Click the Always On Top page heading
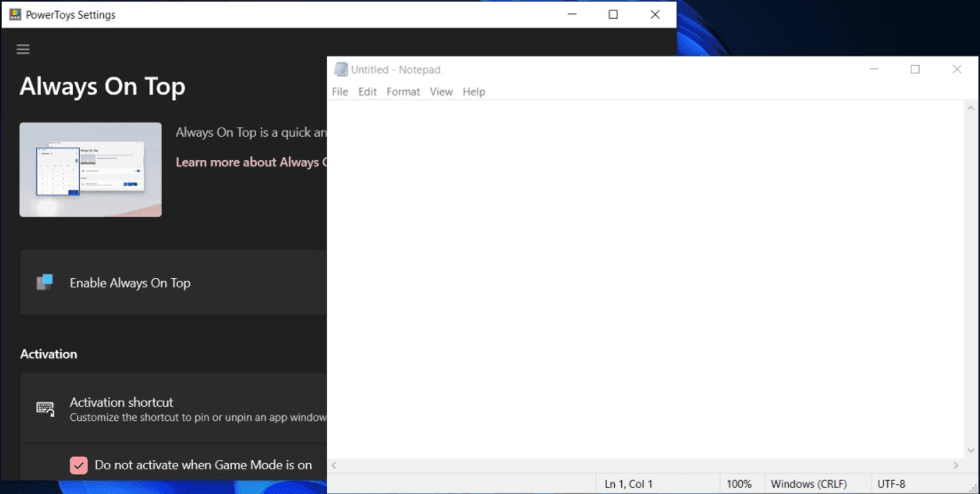Viewport: 980px width, 494px height. [102, 86]
